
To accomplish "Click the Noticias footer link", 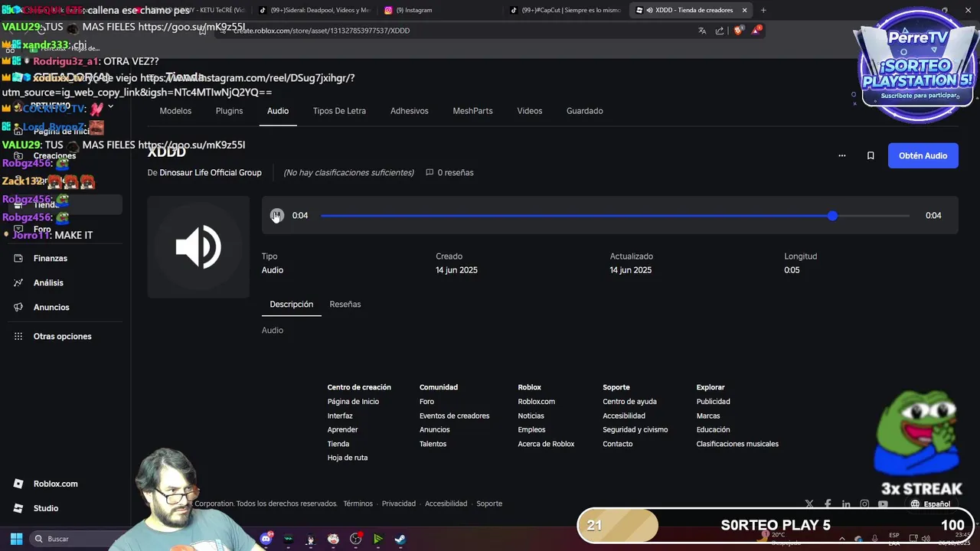I will coord(531,416).
